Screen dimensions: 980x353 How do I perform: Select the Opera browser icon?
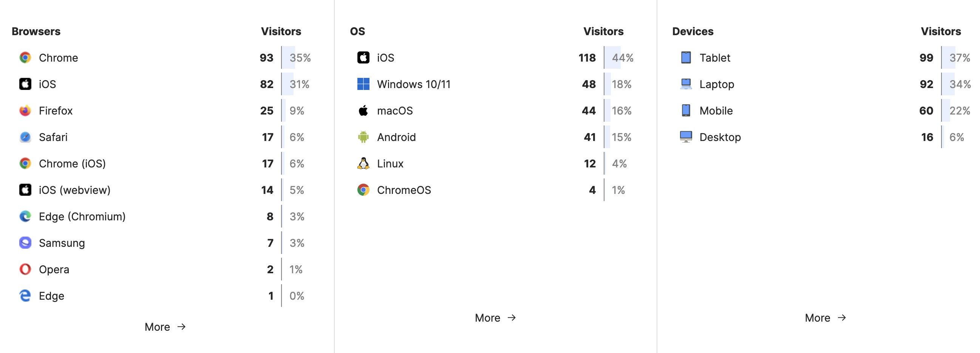click(x=25, y=269)
